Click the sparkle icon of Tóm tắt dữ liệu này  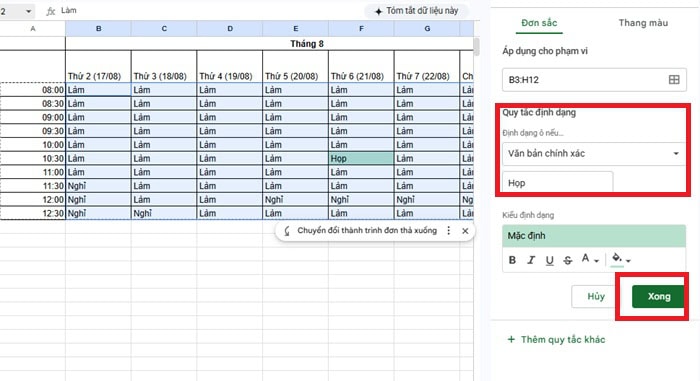[x=379, y=11]
